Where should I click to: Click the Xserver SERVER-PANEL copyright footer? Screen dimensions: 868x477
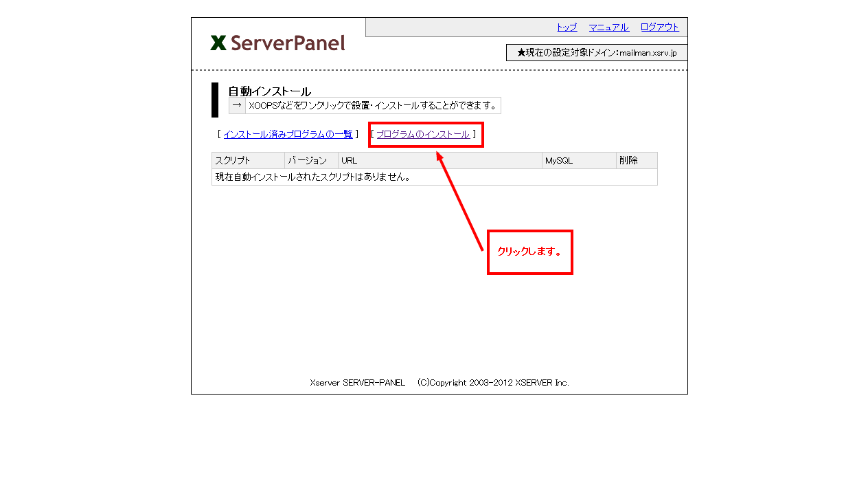[x=439, y=383]
